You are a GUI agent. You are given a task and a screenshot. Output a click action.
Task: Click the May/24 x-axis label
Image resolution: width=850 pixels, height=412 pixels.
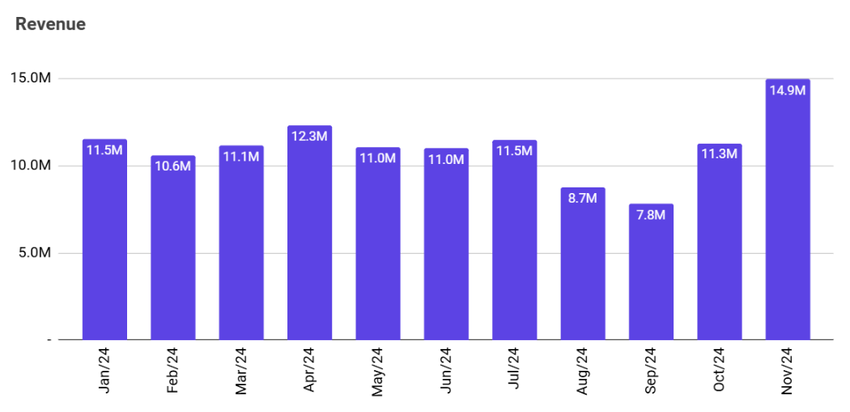379,371
